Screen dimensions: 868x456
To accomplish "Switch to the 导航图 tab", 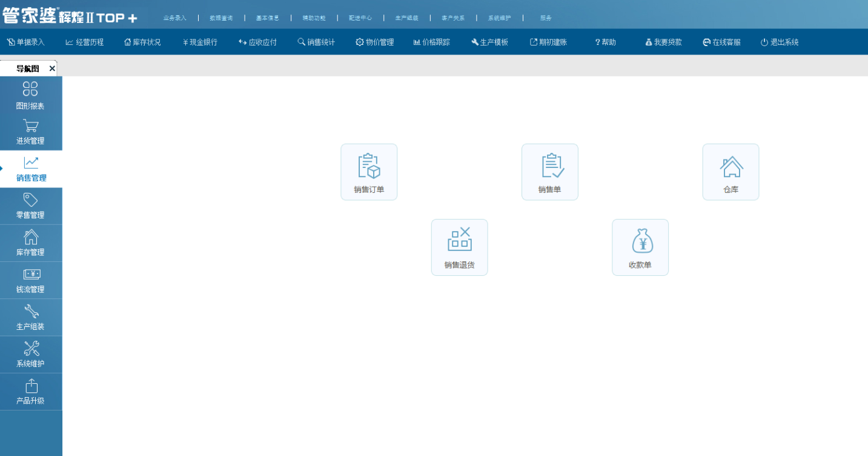I will tap(27, 69).
